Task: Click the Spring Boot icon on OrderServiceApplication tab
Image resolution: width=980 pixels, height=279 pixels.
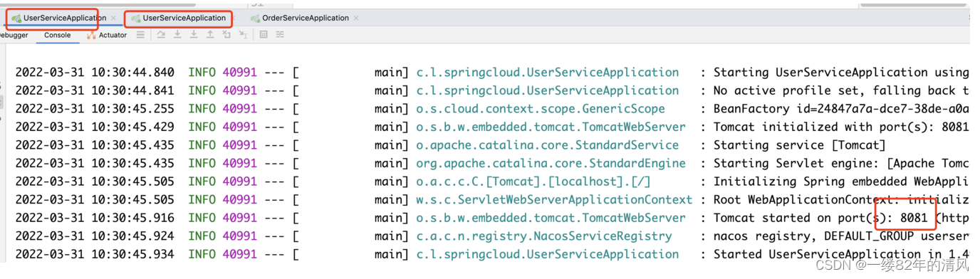Action: [255, 19]
